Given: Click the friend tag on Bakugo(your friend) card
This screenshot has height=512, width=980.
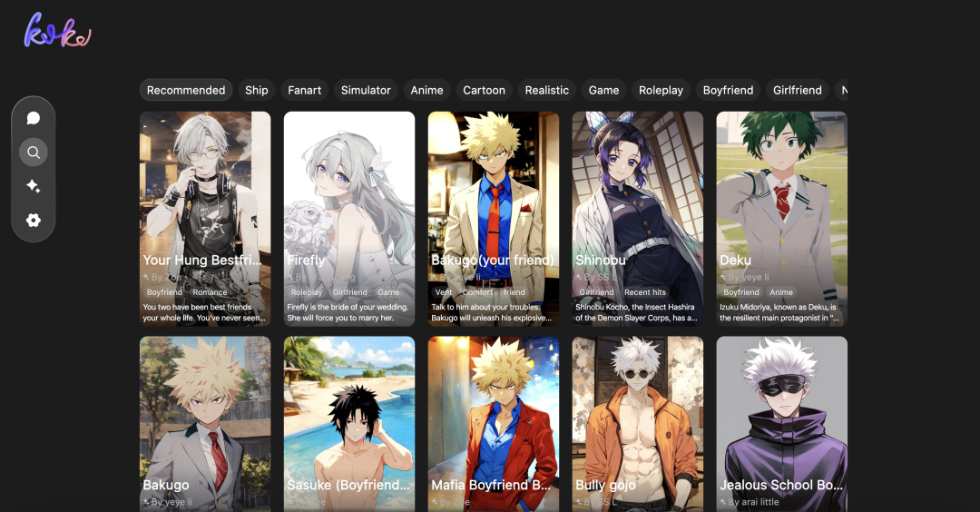Looking at the screenshot, I should tap(514, 292).
